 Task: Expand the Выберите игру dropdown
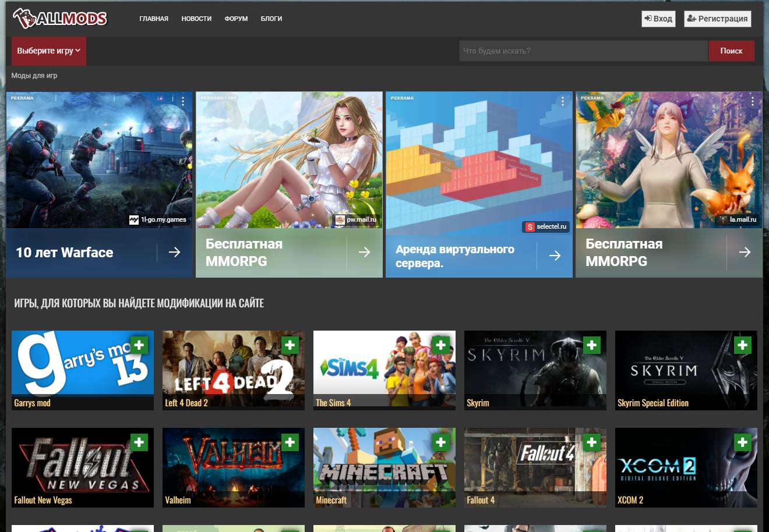click(x=49, y=51)
